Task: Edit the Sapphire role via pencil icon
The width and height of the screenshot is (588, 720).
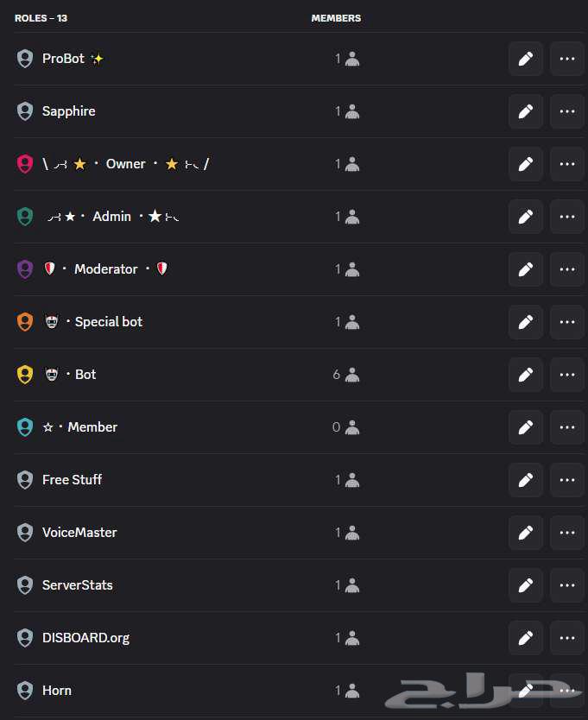Action: click(x=525, y=111)
